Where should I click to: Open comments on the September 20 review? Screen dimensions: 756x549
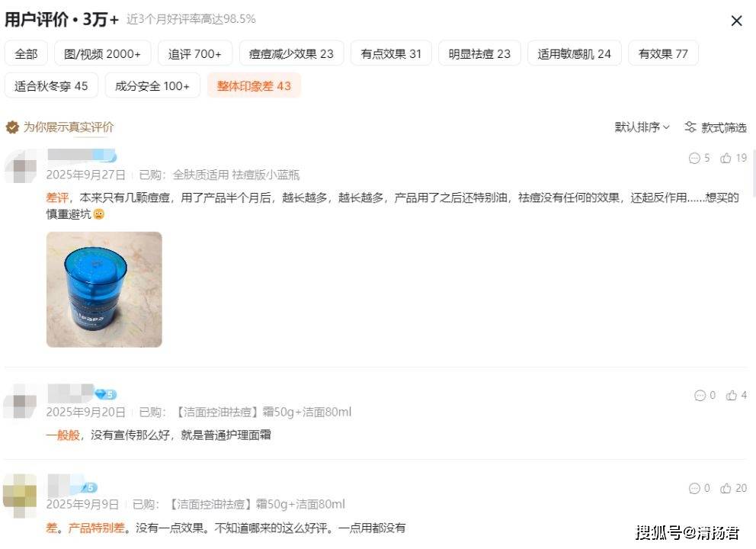pos(705,395)
